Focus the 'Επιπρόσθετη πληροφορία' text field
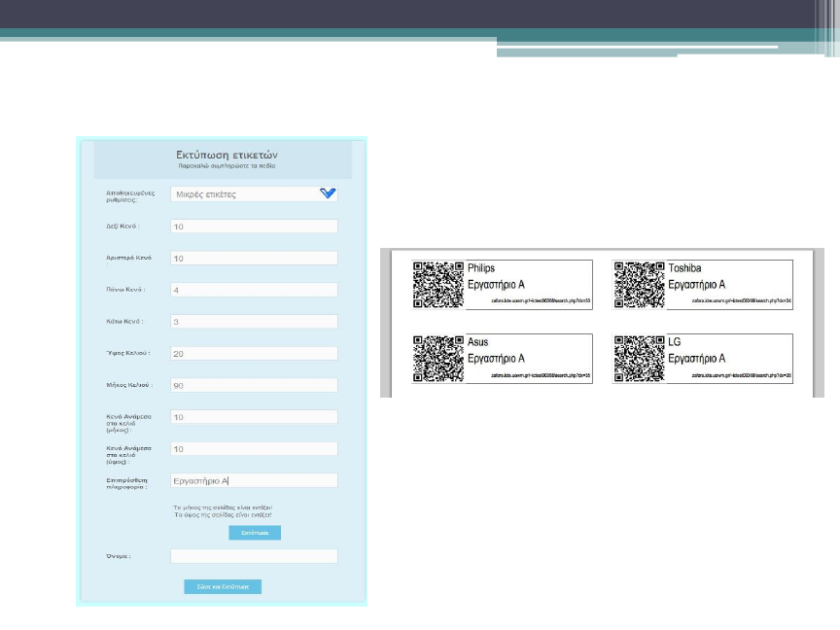840x630 pixels. coord(254,480)
